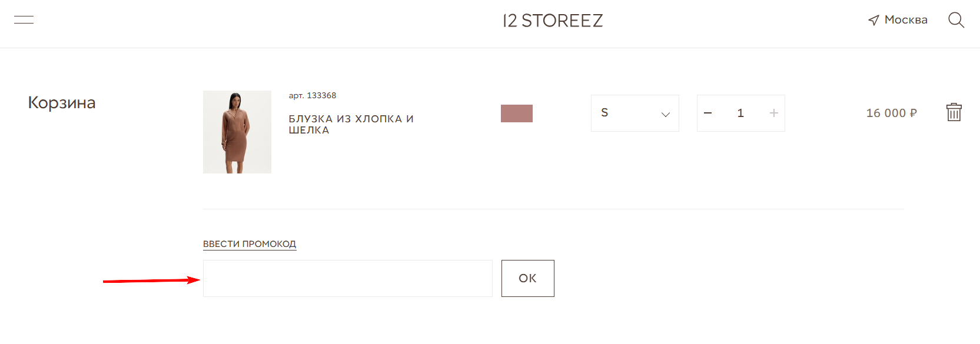Click the quantity value 1
Viewport: 980px width, 344px height.
pyautogui.click(x=740, y=113)
